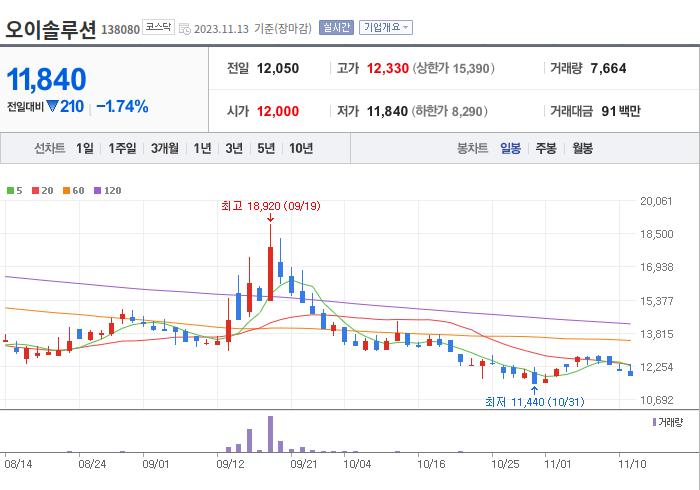This screenshot has width=700, height=490.
Task: Click the 거래량 legend marker in volume panel
Action: pyautogui.click(x=654, y=422)
